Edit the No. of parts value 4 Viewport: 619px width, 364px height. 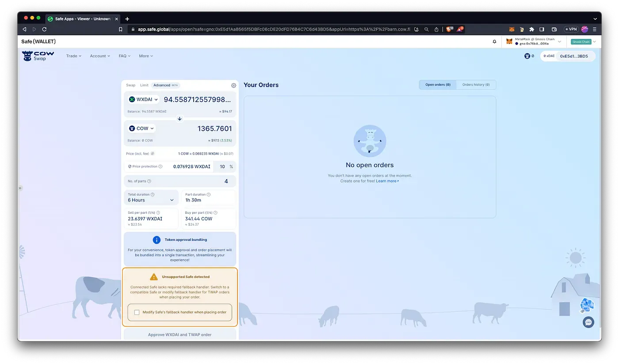pos(226,181)
